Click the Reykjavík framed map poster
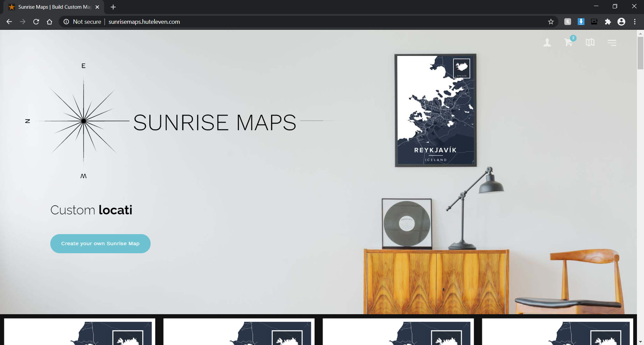The height and width of the screenshot is (345, 644). (x=435, y=110)
